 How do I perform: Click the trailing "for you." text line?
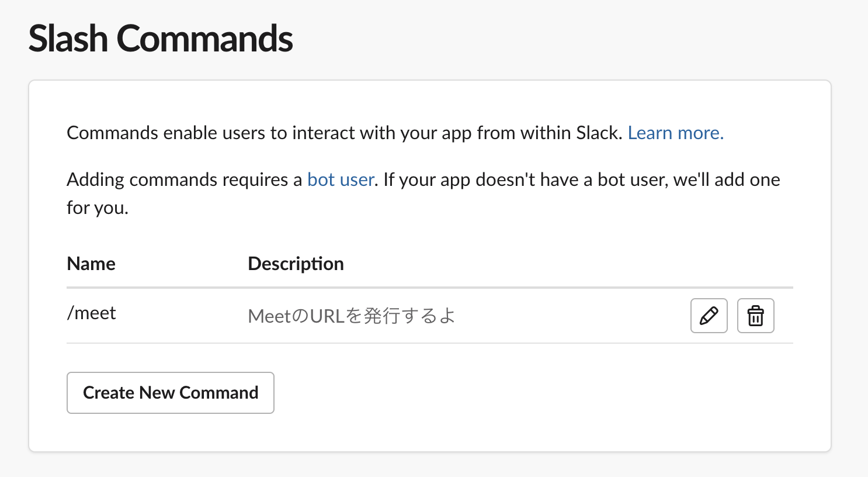coord(98,208)
